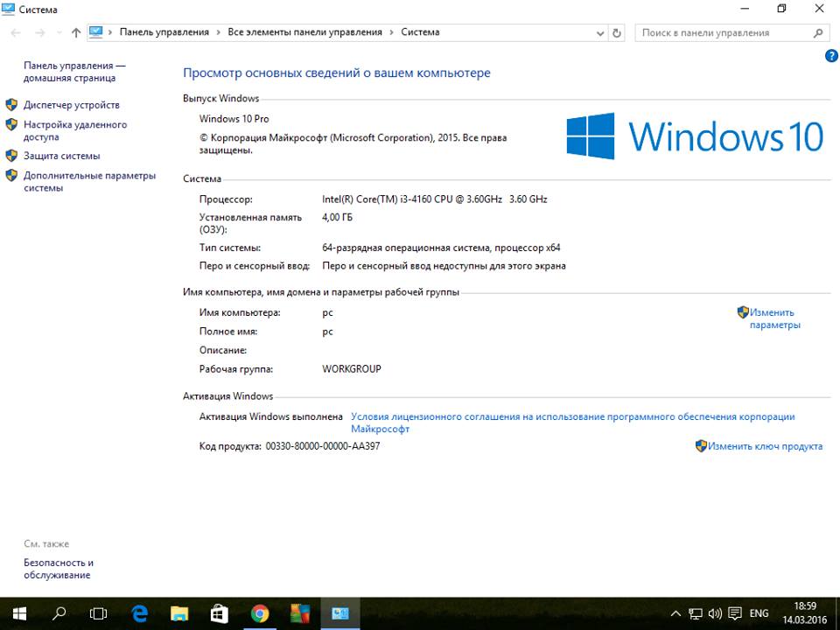This screenshot has height=630, width=840.
Task: Open the colorful tiles app on taskbar
Action: 300,613
